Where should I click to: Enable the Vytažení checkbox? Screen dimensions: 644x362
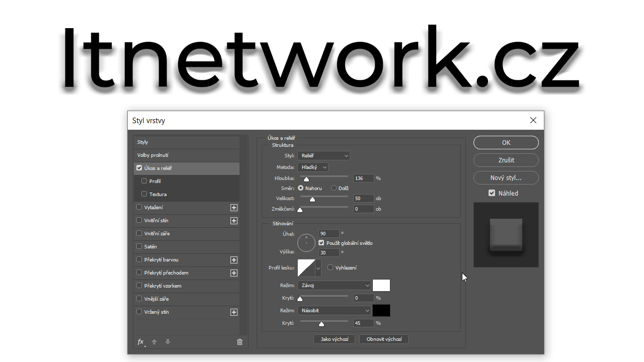(x=139, y=207)
